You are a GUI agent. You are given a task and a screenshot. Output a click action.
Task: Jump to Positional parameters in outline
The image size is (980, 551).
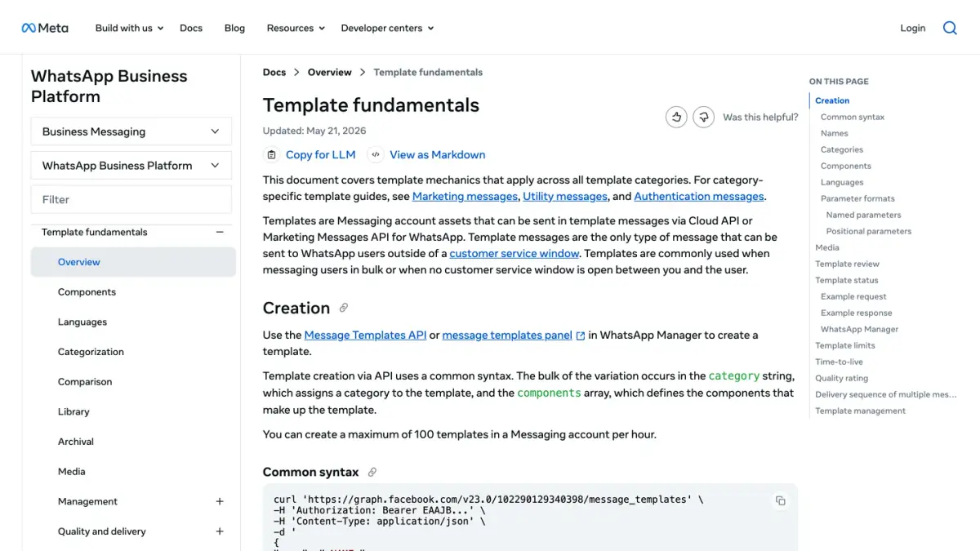869,231
